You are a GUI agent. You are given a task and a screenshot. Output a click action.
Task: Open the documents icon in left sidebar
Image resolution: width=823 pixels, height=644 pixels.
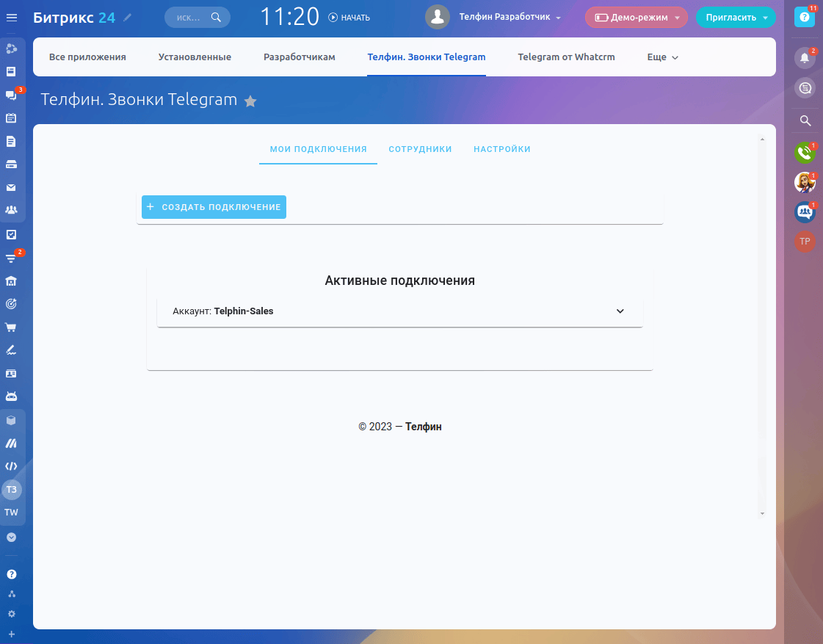(11, 141)
